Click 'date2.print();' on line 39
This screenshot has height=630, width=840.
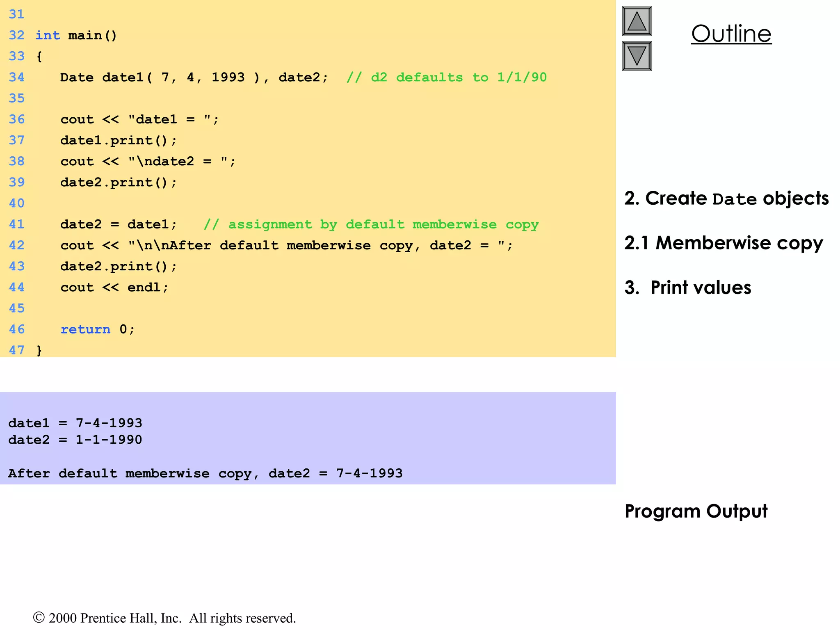119,183
